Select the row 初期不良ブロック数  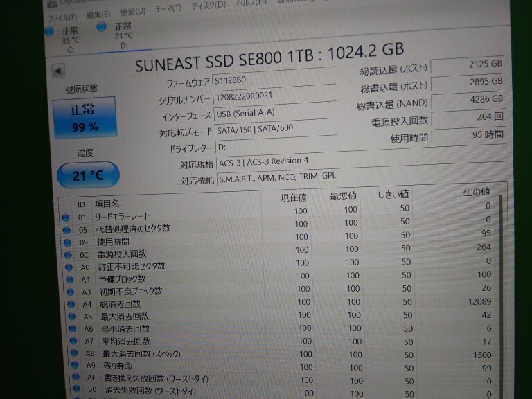[281, 290]
